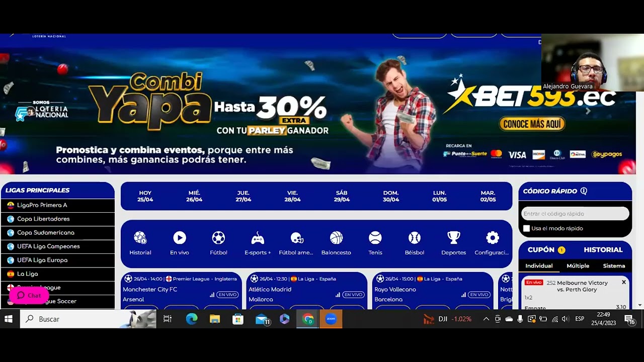644x362 pixels.
Task: Select DOM. 30/04 date tab
Action: tap(391, 196)
